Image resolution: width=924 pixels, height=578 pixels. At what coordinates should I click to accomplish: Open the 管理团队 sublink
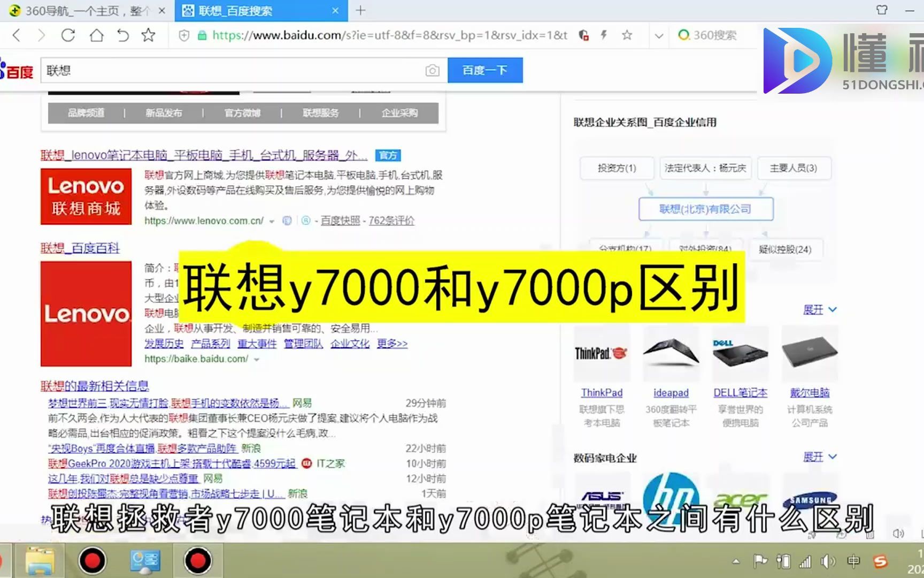tap(303, 344)
